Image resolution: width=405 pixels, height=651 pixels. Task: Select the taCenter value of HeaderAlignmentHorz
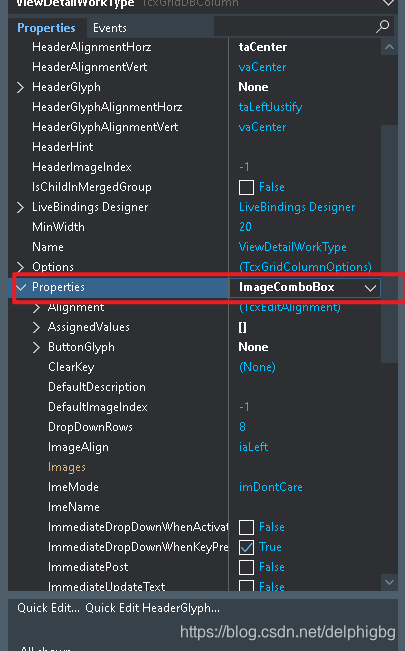[x=263, y=47]
